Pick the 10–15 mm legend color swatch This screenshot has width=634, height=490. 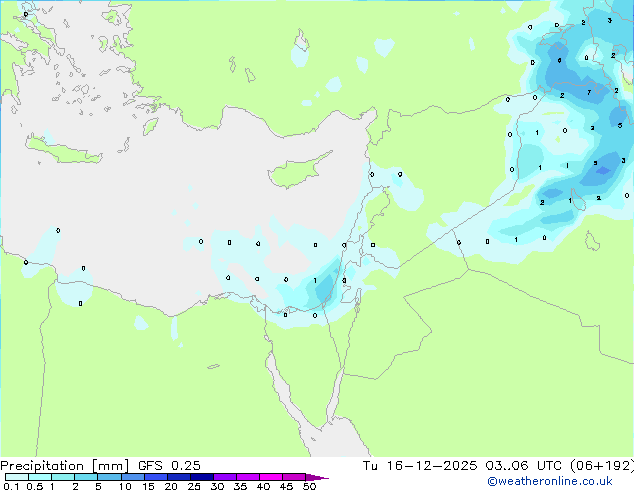point(133,477)
